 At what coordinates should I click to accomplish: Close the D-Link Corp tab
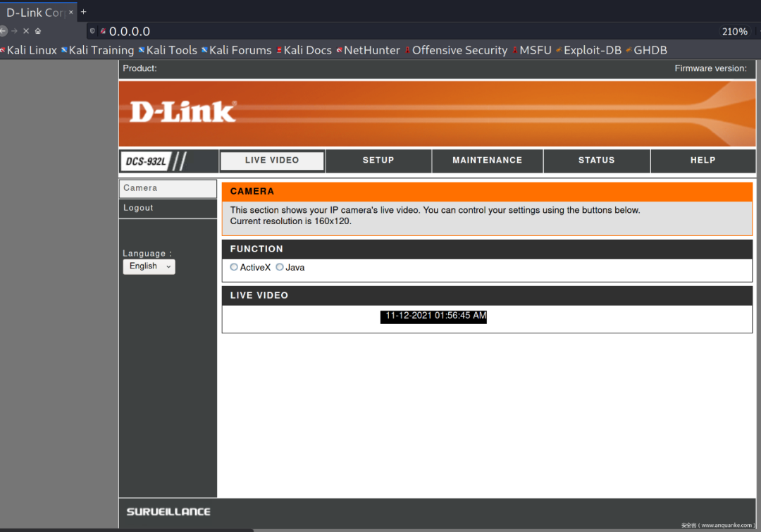pos(71,12)
